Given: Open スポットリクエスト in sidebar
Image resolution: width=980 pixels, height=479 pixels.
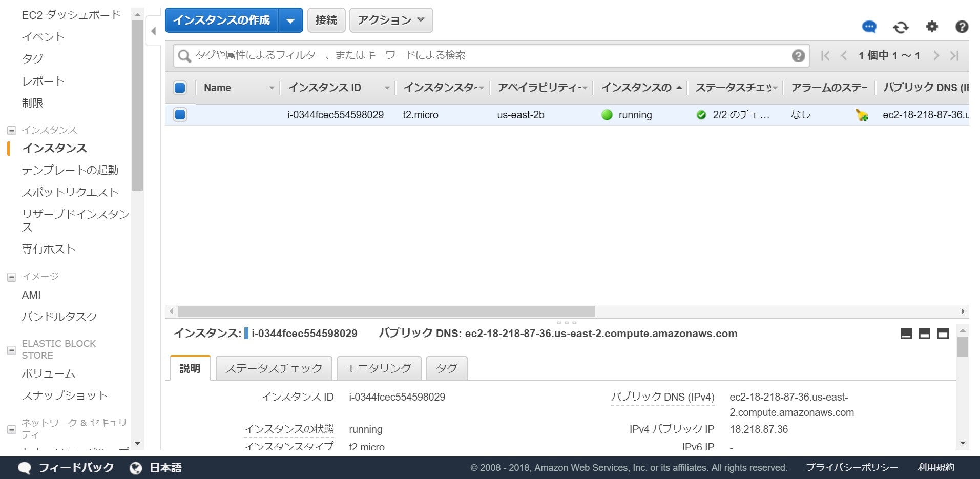Looking at the screenshot, I should tap(70, 192).
